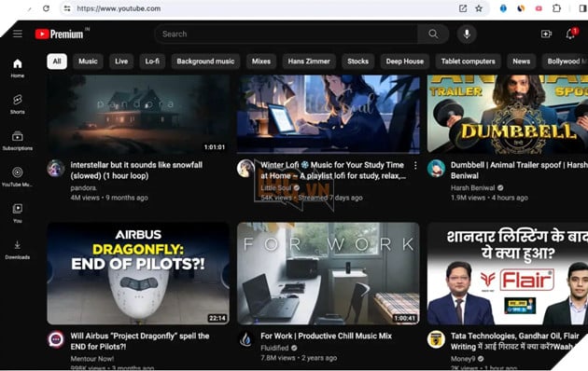Select the Tablet computers chip
This screenshot has width=588, height=371.
pos(468,62)
